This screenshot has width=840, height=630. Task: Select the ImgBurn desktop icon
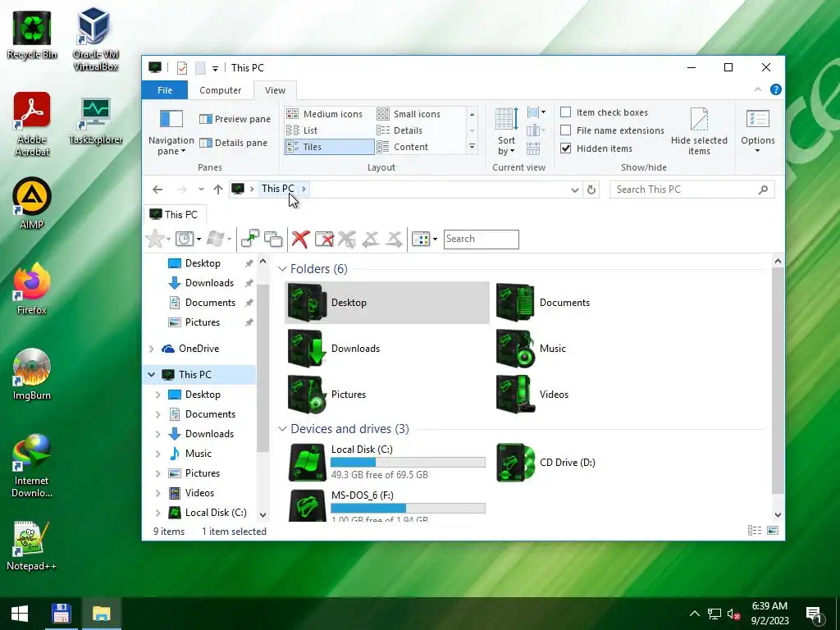(x=32, y=374)
